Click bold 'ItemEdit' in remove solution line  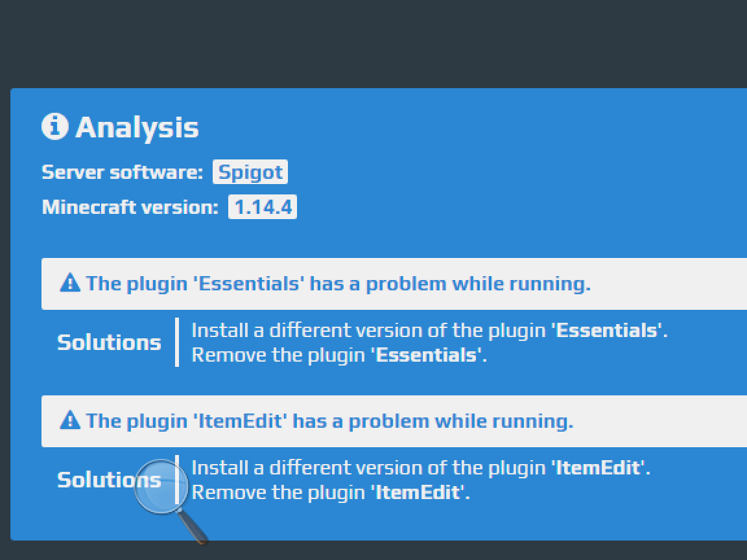[418, 492]
